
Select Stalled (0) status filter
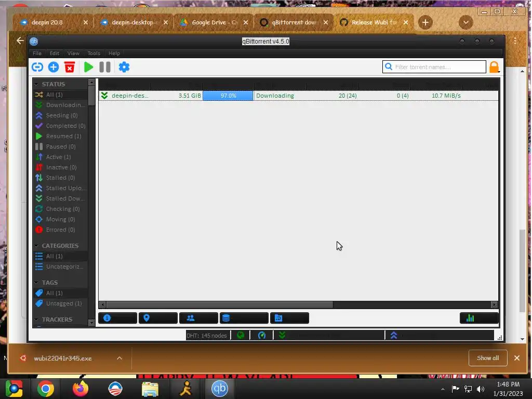[60, 178]
